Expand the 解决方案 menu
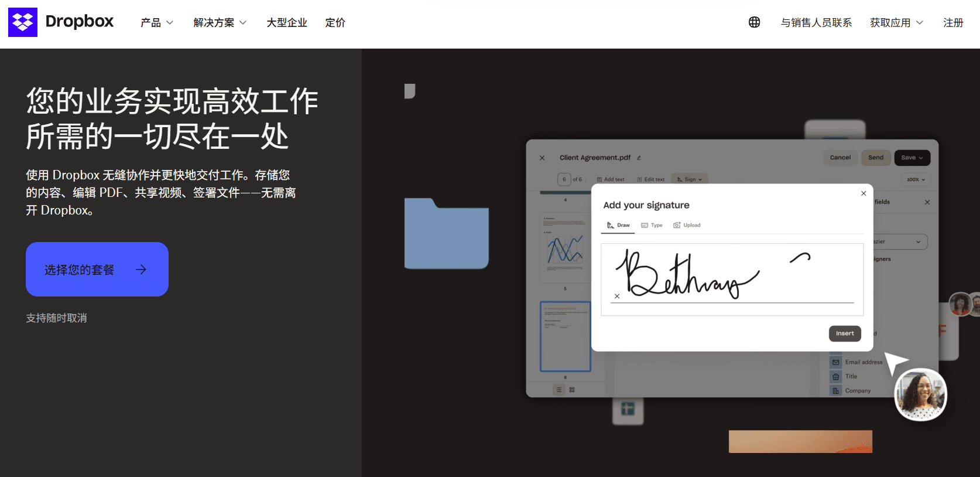 [x=220, y=23]
